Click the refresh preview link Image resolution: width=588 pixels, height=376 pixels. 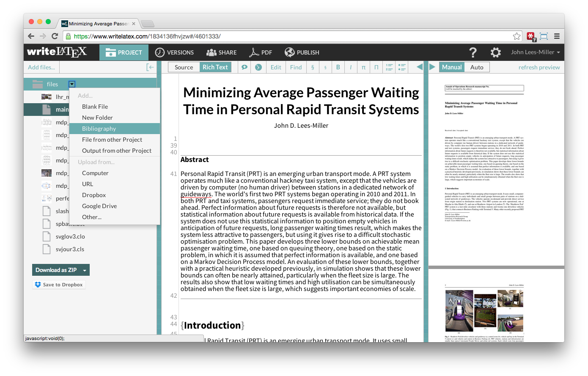coord(539,67)
